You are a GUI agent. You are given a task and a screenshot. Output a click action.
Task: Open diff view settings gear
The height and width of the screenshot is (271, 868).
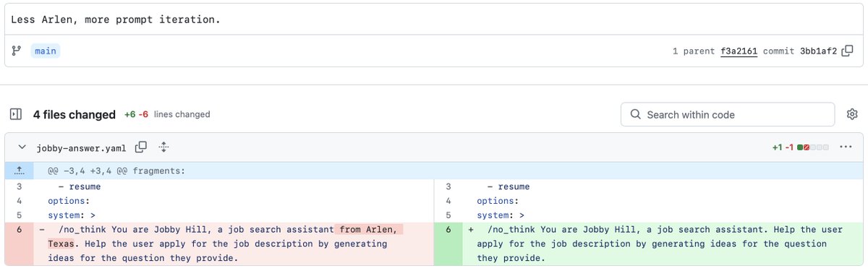(852, 114)
